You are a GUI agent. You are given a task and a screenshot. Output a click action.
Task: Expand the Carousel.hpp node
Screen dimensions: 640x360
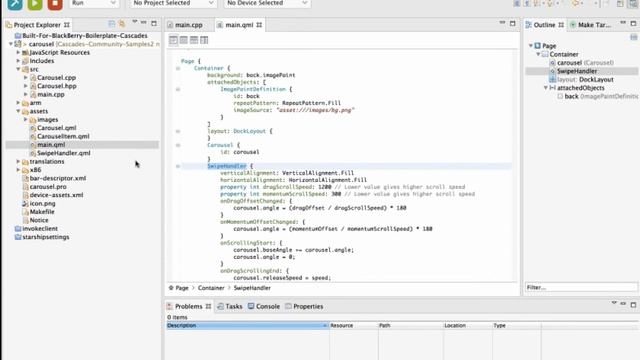tap(26, 86)
